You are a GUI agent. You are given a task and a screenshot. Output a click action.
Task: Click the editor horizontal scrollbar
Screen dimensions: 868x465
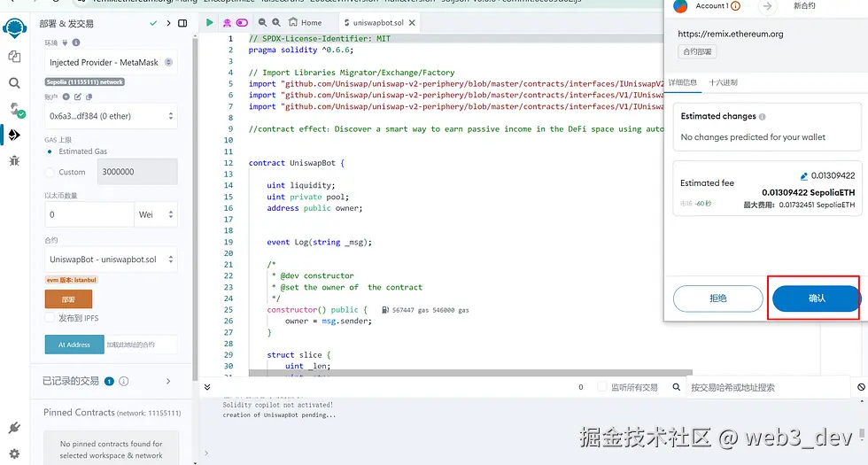coord(470,373)
